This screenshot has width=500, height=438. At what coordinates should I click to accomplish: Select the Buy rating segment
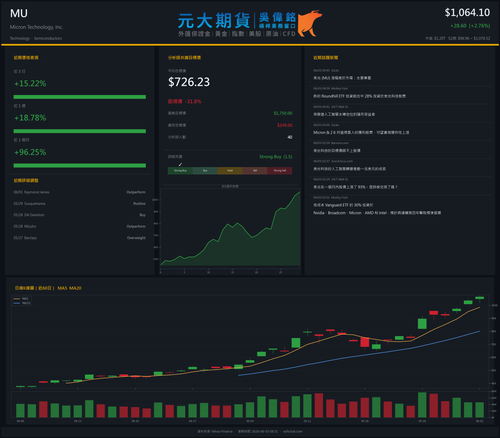click(205, 171)
